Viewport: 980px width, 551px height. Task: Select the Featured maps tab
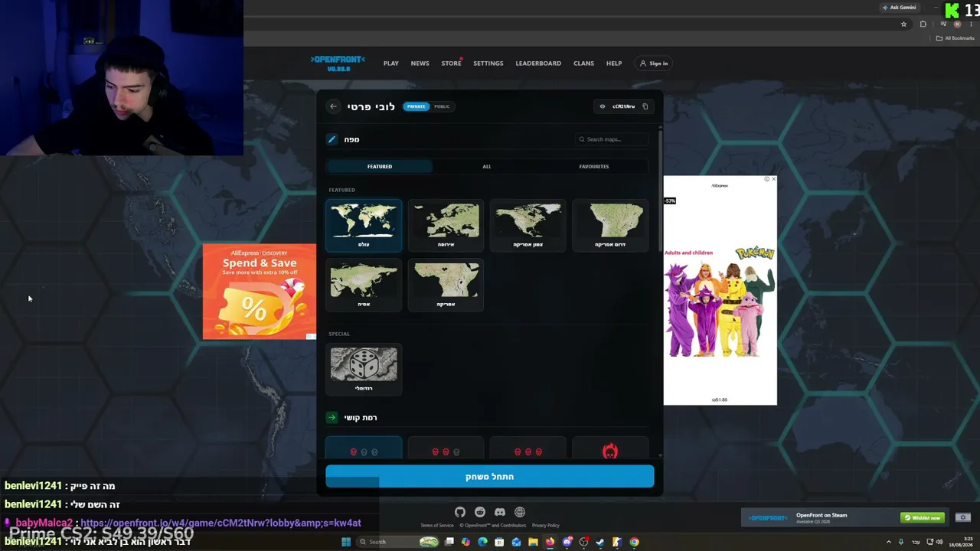[379, 166]
